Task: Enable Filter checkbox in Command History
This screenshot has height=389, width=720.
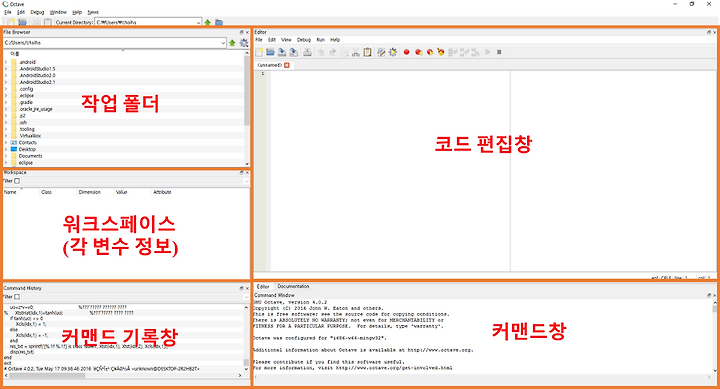Action: click(x=17, y=297)
